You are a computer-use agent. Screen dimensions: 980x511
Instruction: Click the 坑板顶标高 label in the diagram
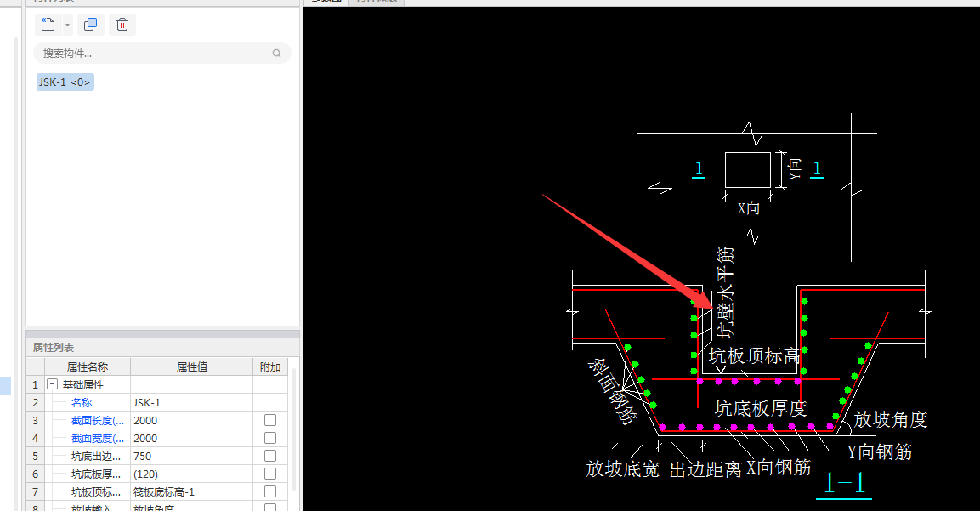tap(755, 356)
